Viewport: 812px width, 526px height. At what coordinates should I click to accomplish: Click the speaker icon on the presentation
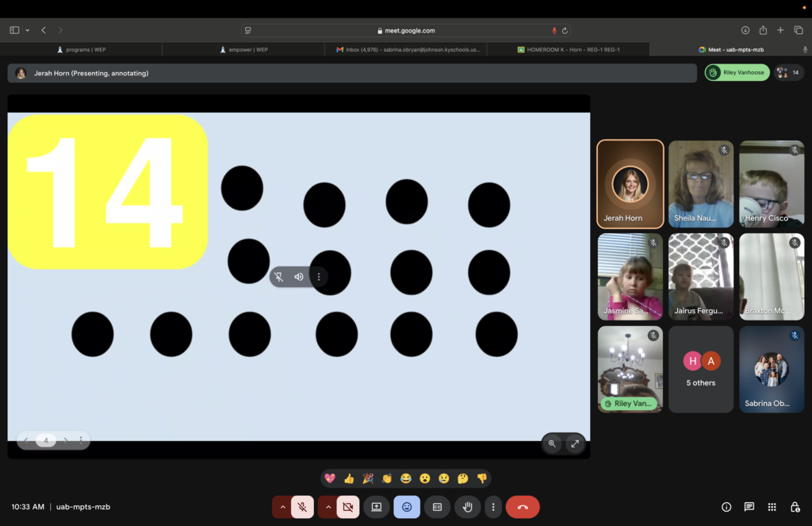coord(299,277)
